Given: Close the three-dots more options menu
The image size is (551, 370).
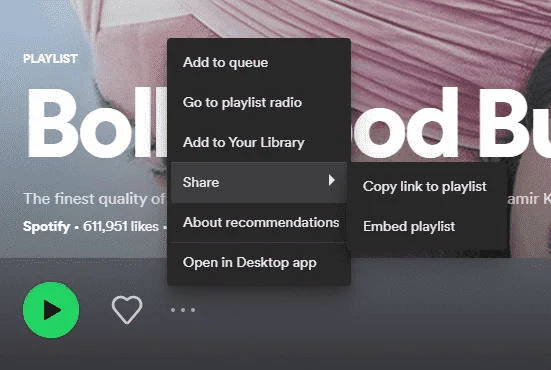Looking at the screenshot, I should click(183, 310).
